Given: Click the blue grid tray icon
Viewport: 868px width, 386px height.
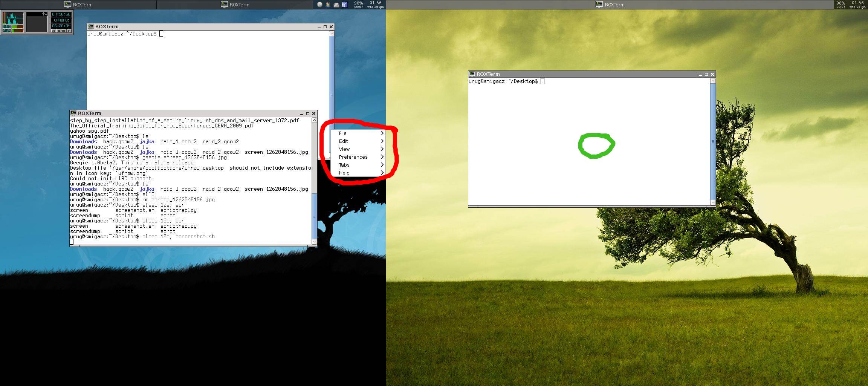Looking at the screenshot, I should [344, 5].
